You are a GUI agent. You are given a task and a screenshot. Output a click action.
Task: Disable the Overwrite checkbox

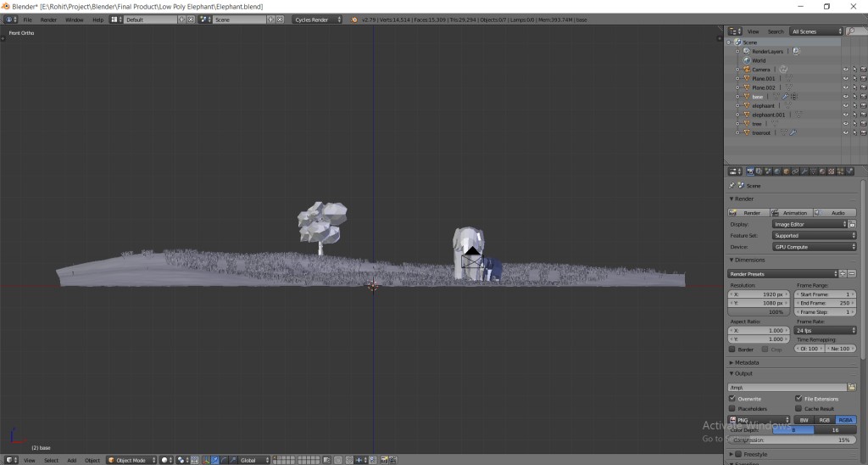click(x=732, y=398)
